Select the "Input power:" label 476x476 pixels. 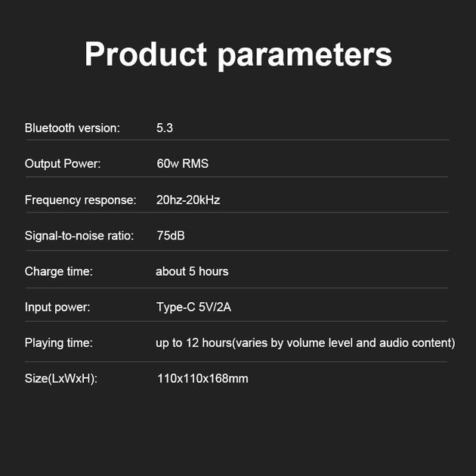57,308
